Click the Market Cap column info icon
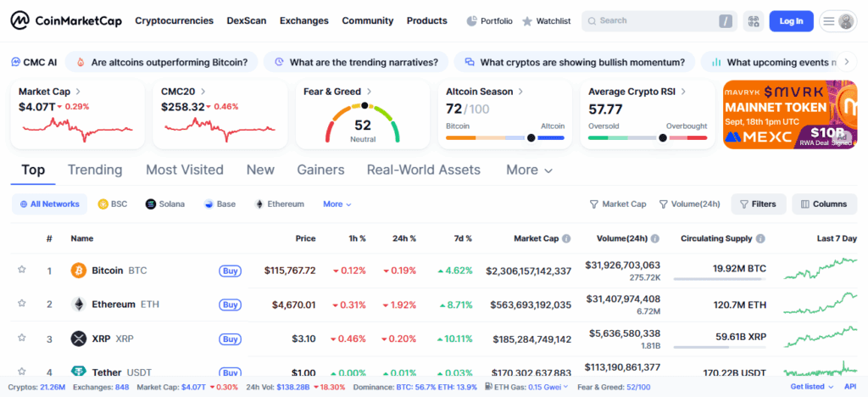 click(x=566, y=238)
